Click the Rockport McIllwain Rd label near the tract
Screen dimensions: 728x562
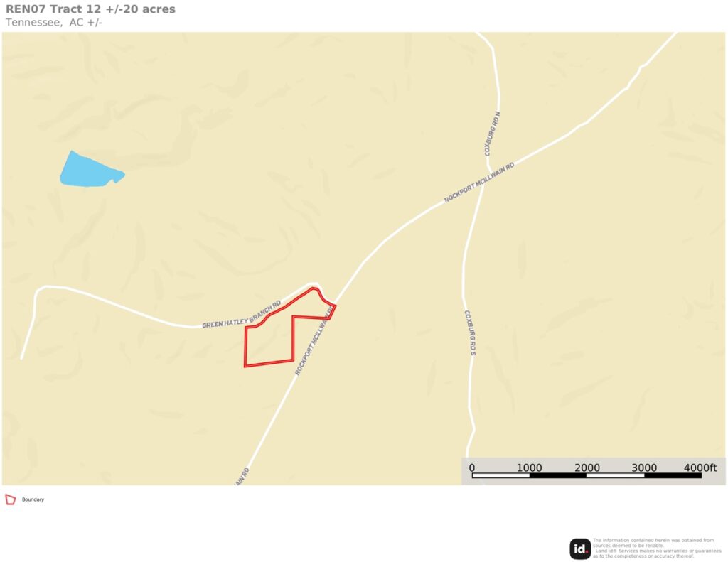pos(314,342)
